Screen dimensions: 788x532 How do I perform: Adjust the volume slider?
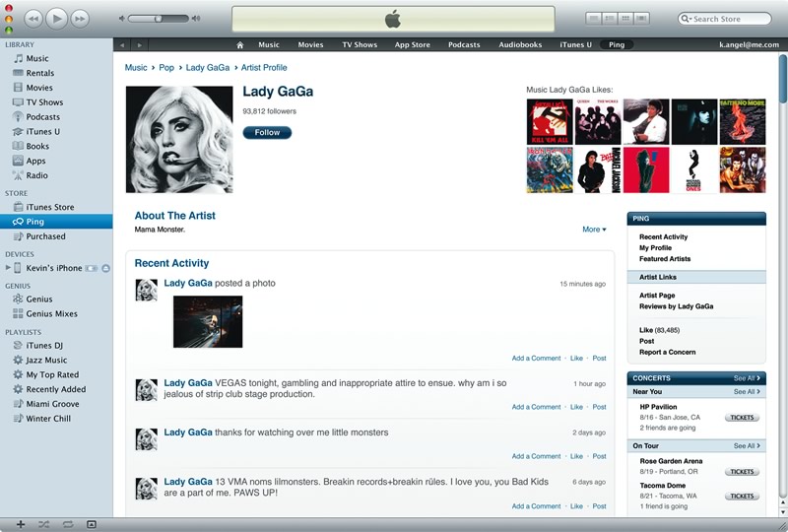[x=159, y=19]
